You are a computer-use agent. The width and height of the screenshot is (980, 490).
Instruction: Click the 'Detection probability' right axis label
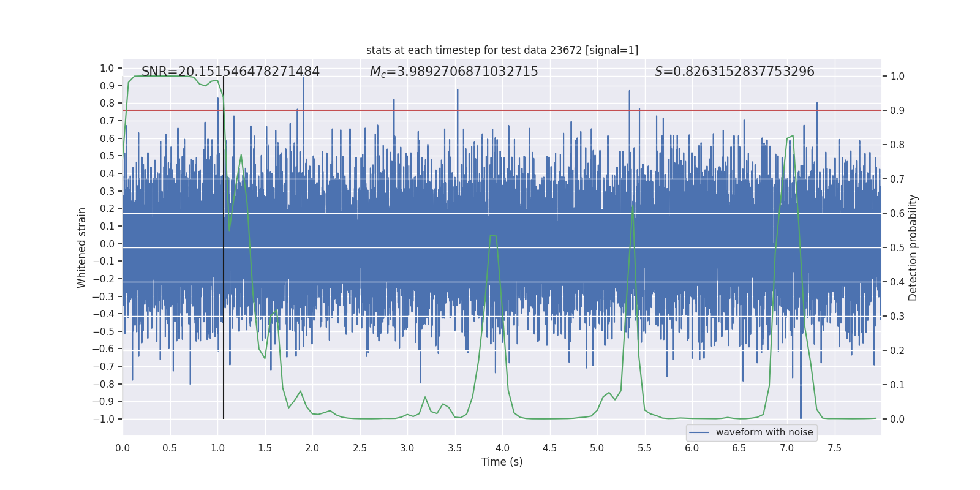[x=913, y=247]
